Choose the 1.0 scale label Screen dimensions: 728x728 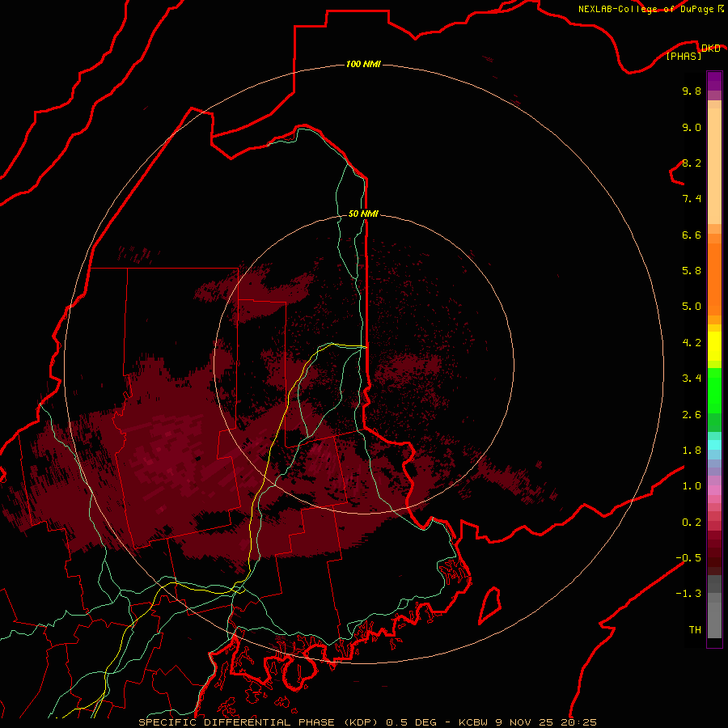tap(692, 486)
